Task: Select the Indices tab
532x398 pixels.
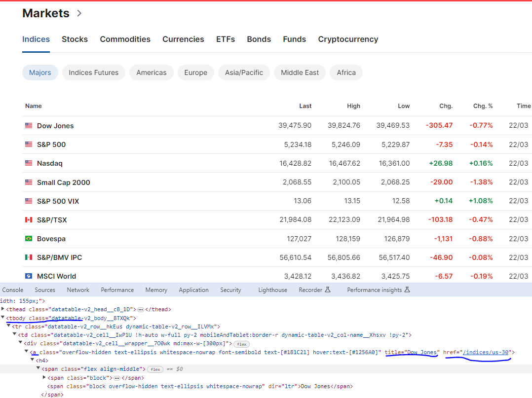Action: (x=36, y=39)
